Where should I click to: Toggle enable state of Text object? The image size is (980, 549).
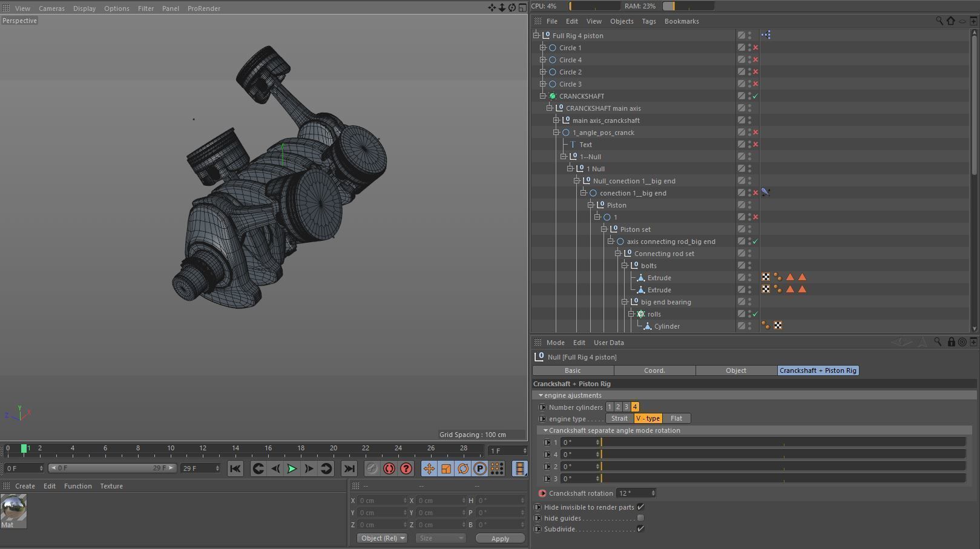(755, 145)
